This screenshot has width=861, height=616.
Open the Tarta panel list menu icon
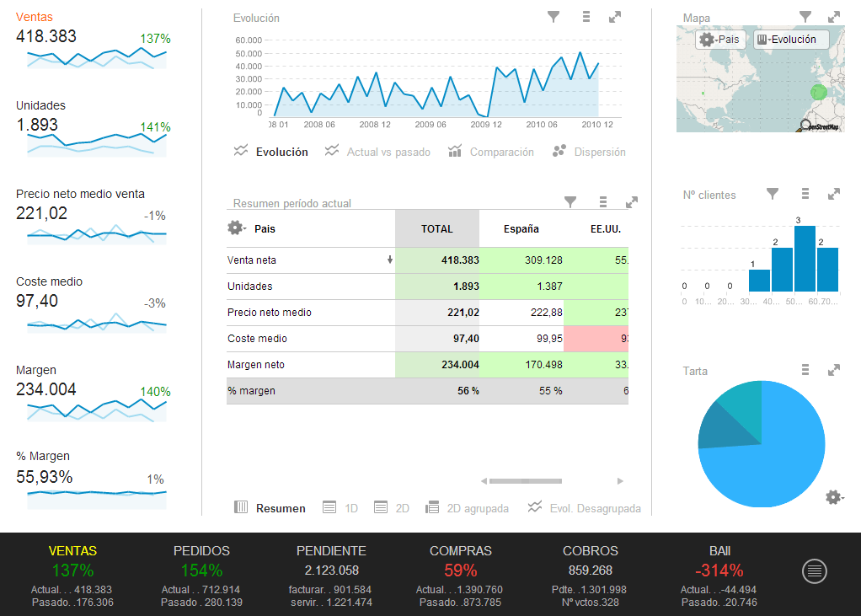coord(805,370)
